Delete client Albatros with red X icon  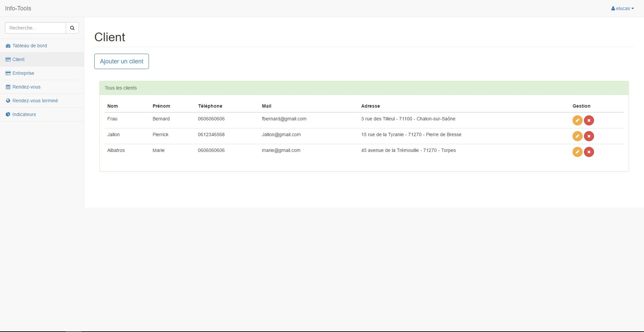589,152
